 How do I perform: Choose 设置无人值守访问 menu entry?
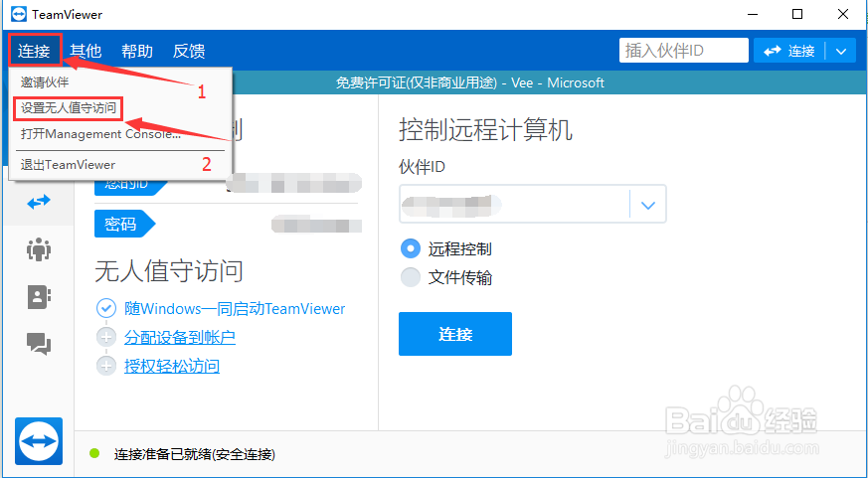pos(69,108)
